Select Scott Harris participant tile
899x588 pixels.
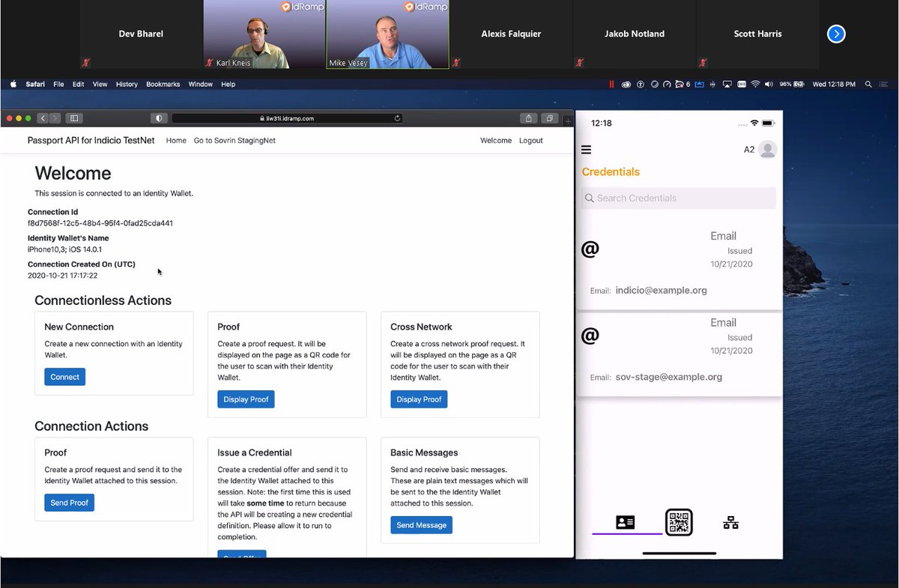pos(758,34)
